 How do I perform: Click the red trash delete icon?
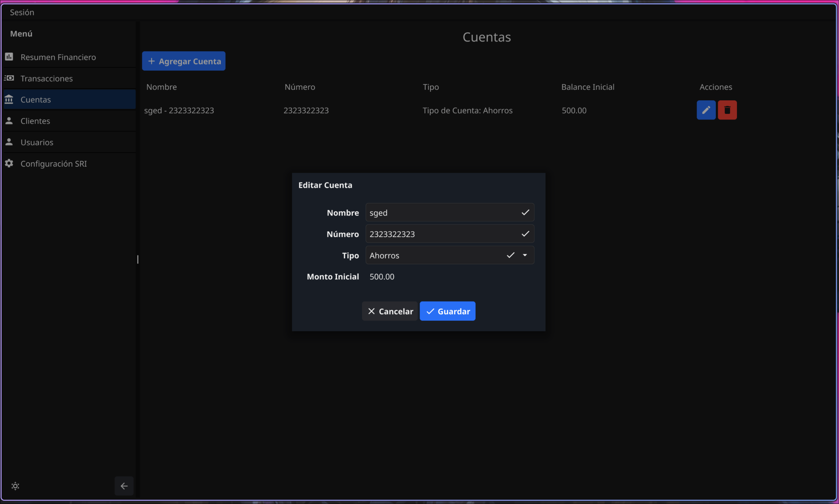coord(727,110)
